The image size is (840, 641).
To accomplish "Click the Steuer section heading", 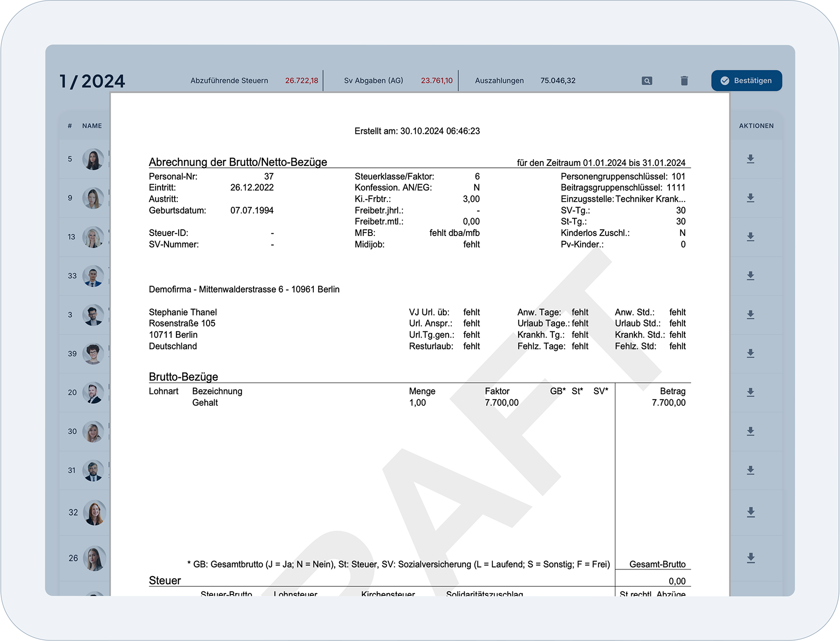I will 165,581.
